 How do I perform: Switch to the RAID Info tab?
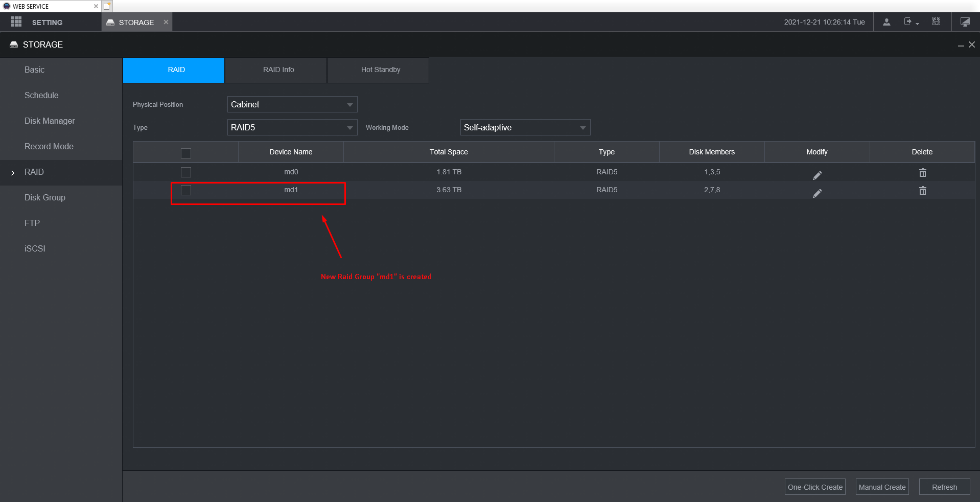pos(276,70)
